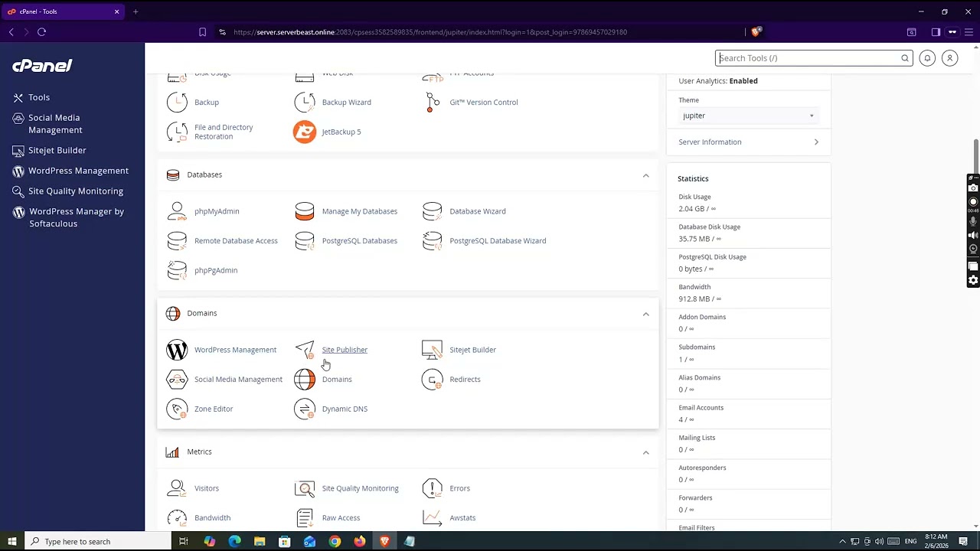Collapse the Metrics section
980x551 pixels.
tap(645, 452)
